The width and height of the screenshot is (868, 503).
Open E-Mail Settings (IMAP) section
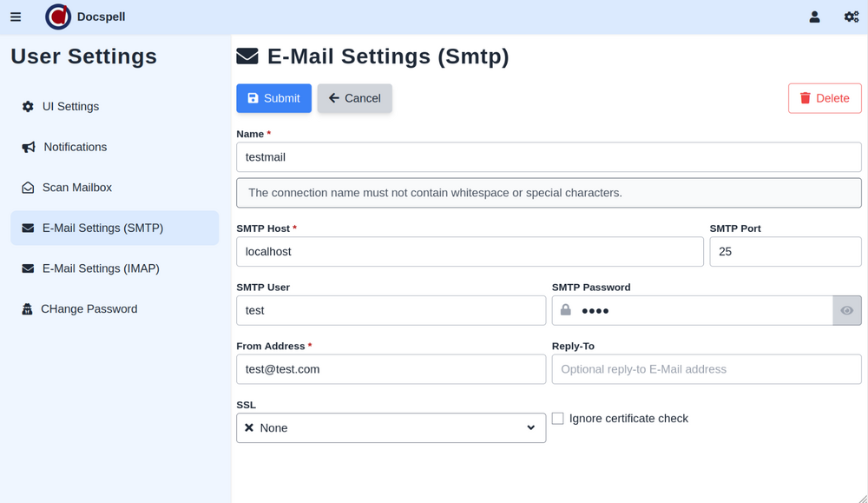click(x=101, y=268)
